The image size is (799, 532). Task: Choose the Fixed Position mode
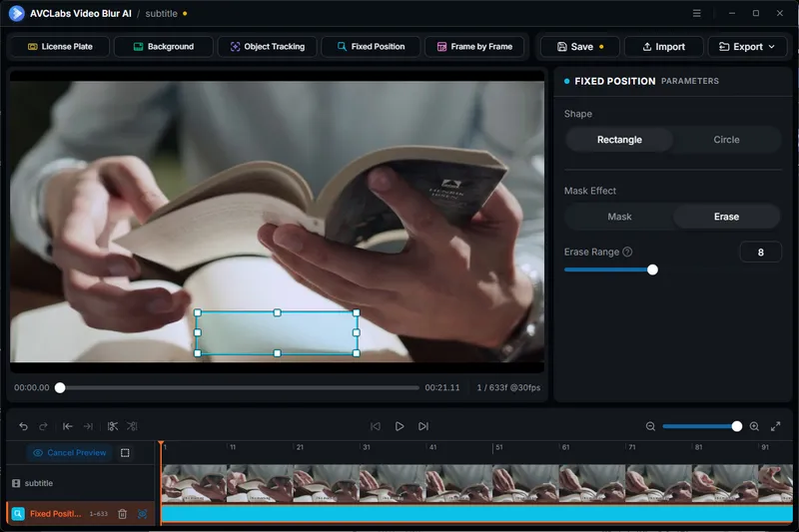(371, 46)
